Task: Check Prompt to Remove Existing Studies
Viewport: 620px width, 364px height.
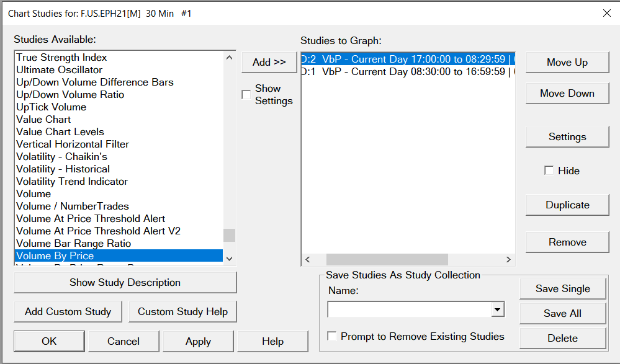Action: click(333, 336)
